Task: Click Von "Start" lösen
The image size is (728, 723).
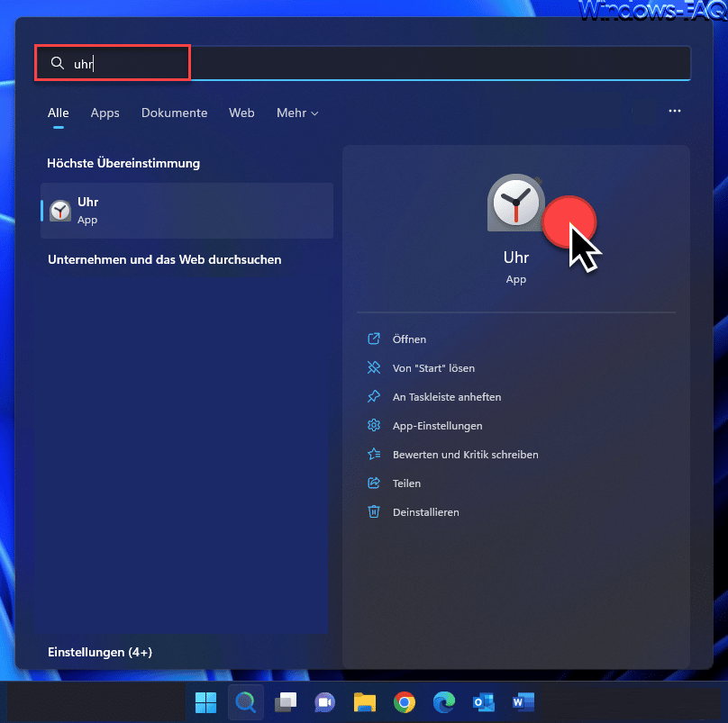Action: (x=433, y=368)
